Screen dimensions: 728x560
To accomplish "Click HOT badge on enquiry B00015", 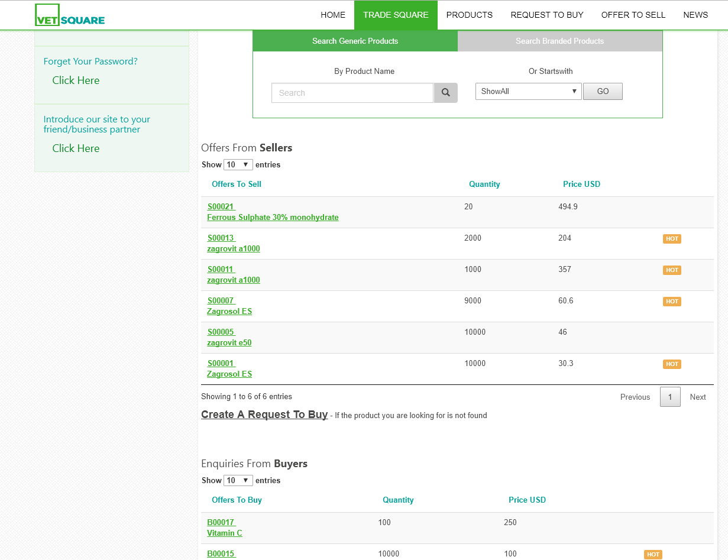I will 653,555.
